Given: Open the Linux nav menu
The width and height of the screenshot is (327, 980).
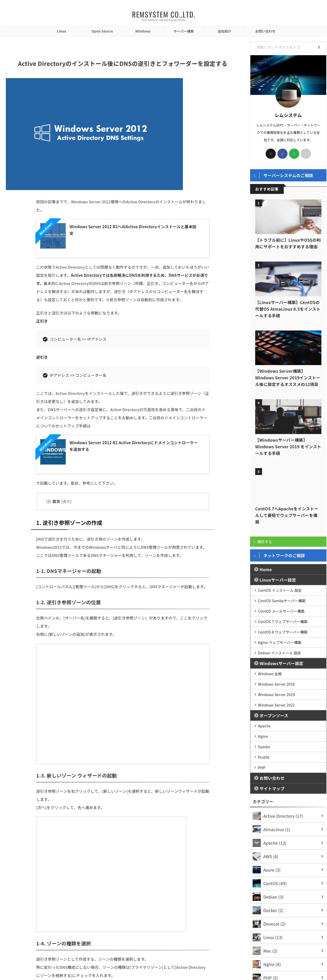Looking at the screenshot, I should pos(61,31).
